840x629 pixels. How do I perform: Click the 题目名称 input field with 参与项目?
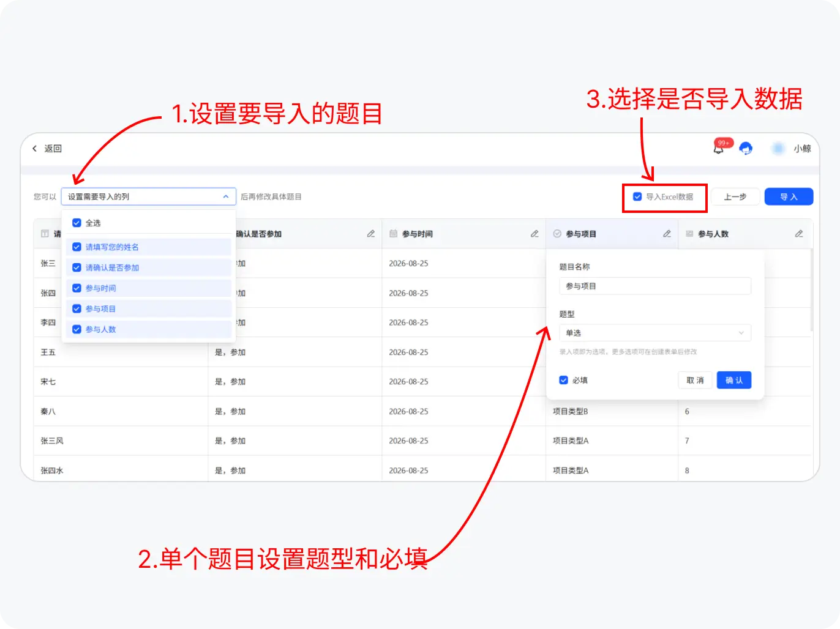pyautogui.click(x=655, y=286)
